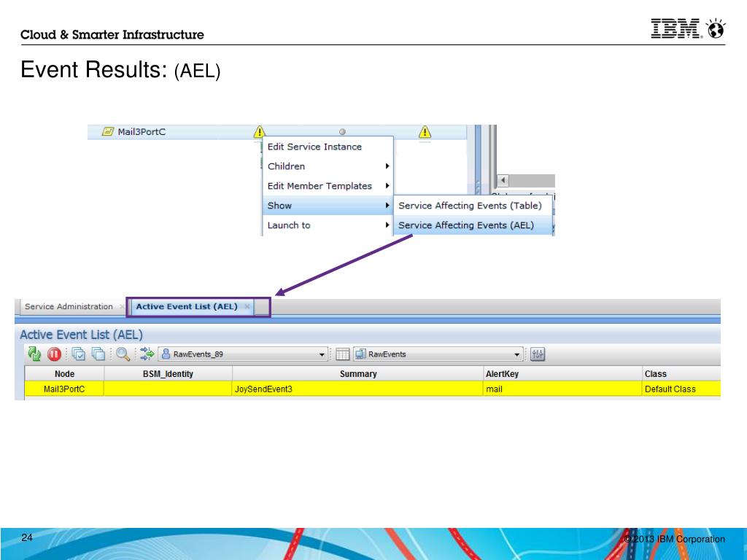The width and height of the screenshot is (747, 560).
Task: Select Service Affecting Events (AEL)
Action: click(x=473, y=225)
